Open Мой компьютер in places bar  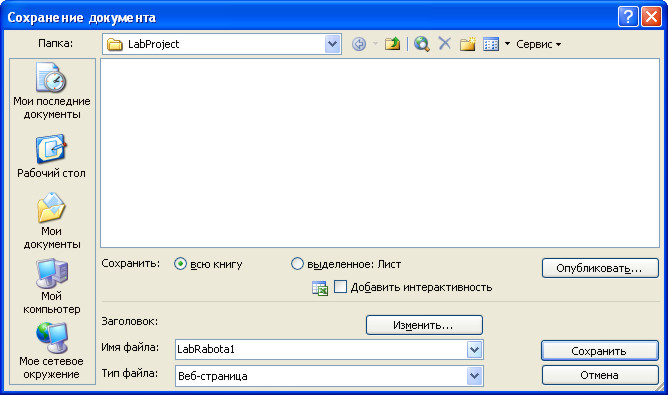pos(52,286)
